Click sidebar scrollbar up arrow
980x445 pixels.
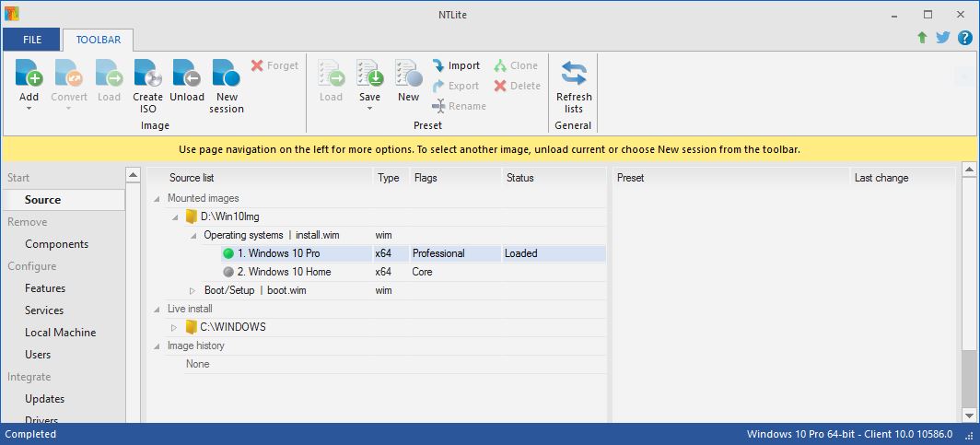(134, 175)
